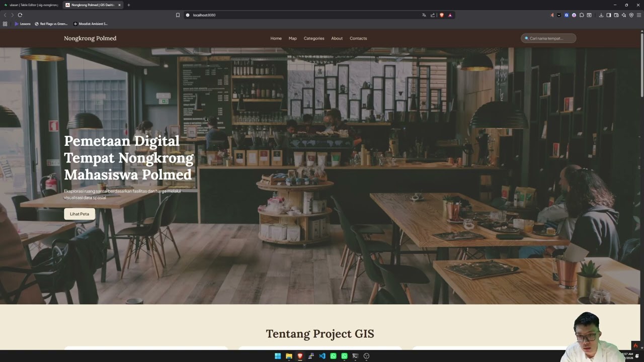
Task: Open Brave Shields lion icon
Action: [442, 15]
